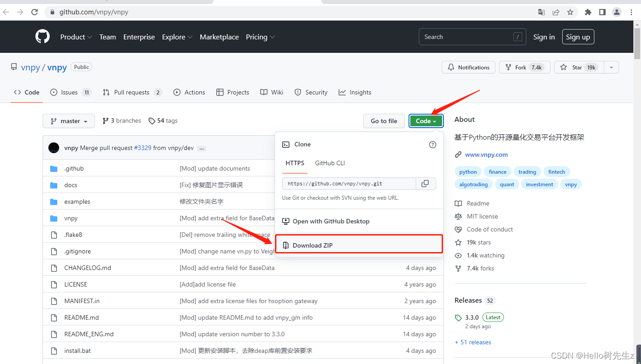Screen dimensions: 641x364
Task: Select the GitHub CLI clone tab
Action: pyautogui.click(x=330, y=163)
